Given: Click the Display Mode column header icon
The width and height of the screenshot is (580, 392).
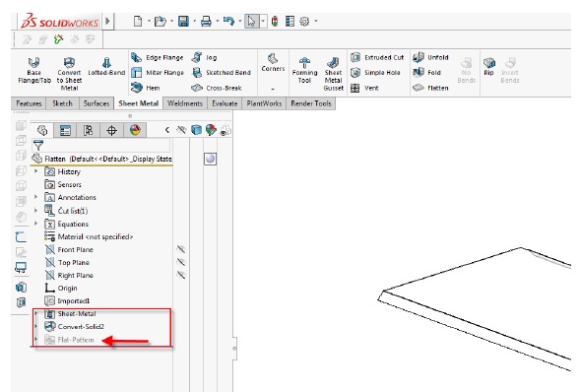Looking at the screenshot, I should tap(196, 130).
